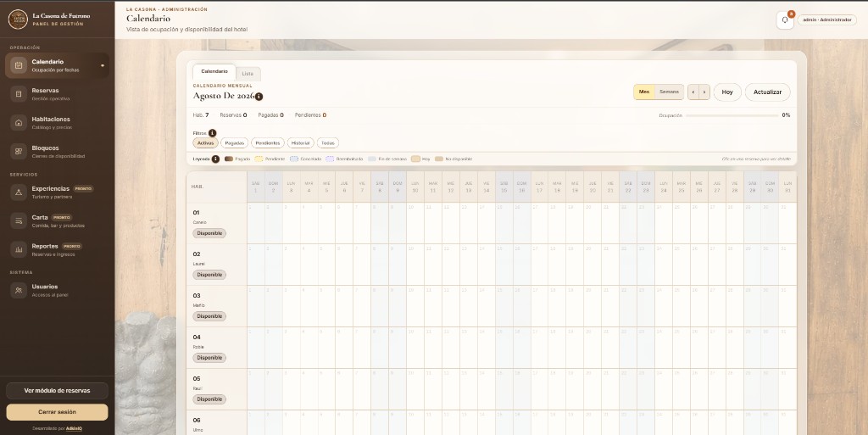The image size is (868, 435).
Task: Show info icon beside Filtros
Action: click(x=212, y=133)
